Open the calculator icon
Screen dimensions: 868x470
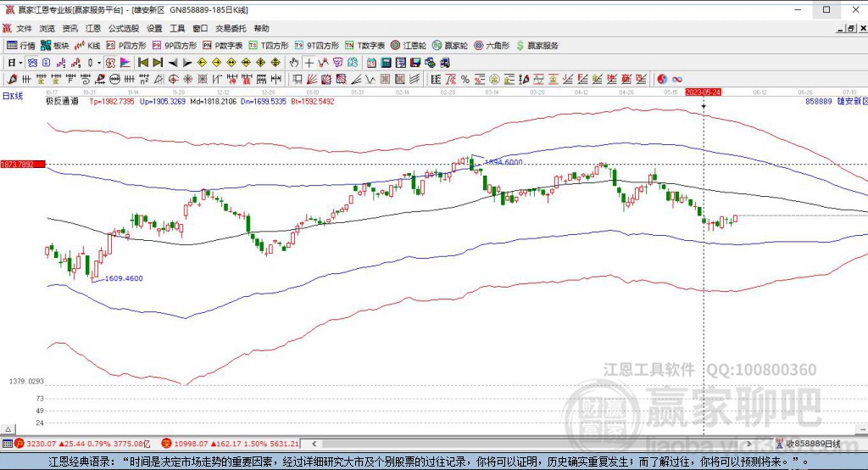(x=386, y=63)
